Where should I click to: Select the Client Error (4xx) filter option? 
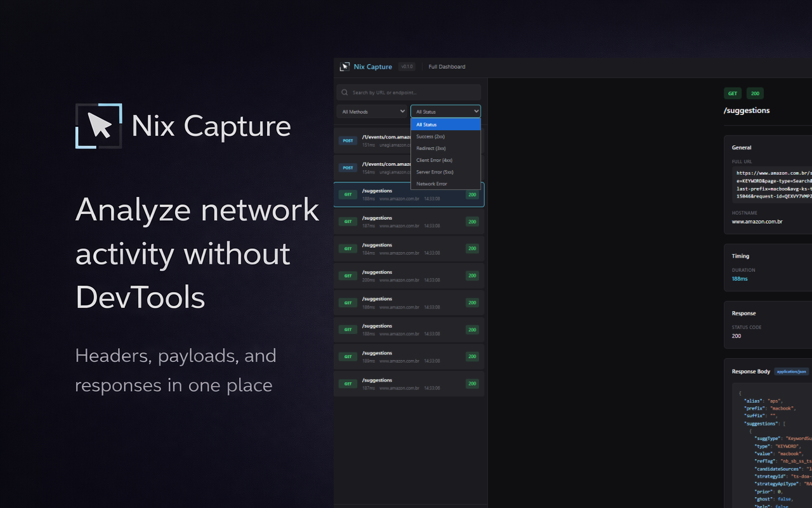pyautogui.click(x=445, y=160)
